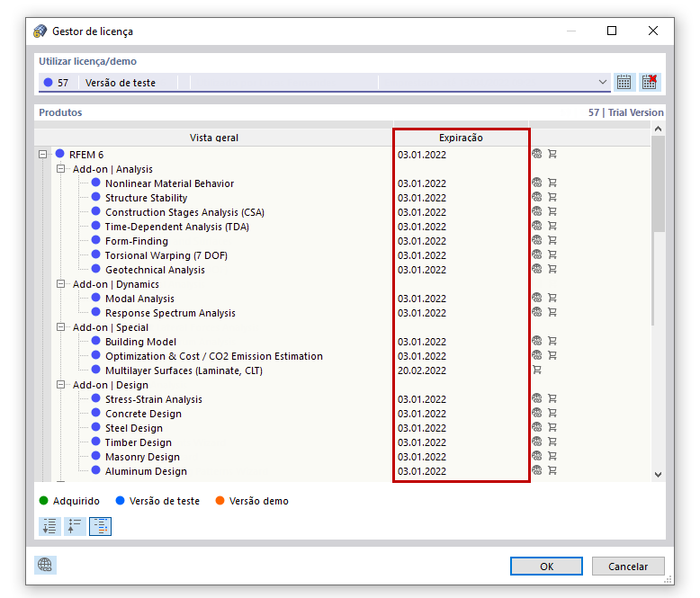700x598 pixels.
Task: Open web info for Masonry Design
Action: (536, 456)
